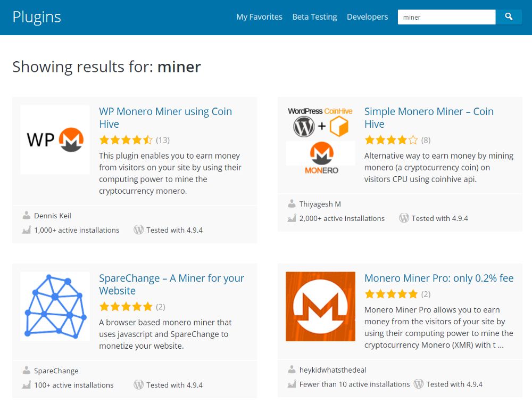This screenshot has width=532, height=402.
Task: Focus the plugin search field containing miner
Action: (446, 17)
